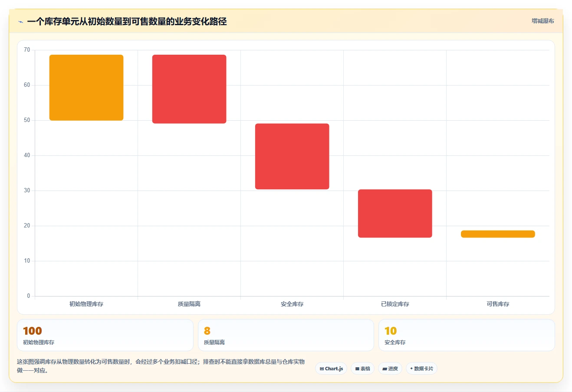Click the 已锁定库存 x-axis label

395,304
